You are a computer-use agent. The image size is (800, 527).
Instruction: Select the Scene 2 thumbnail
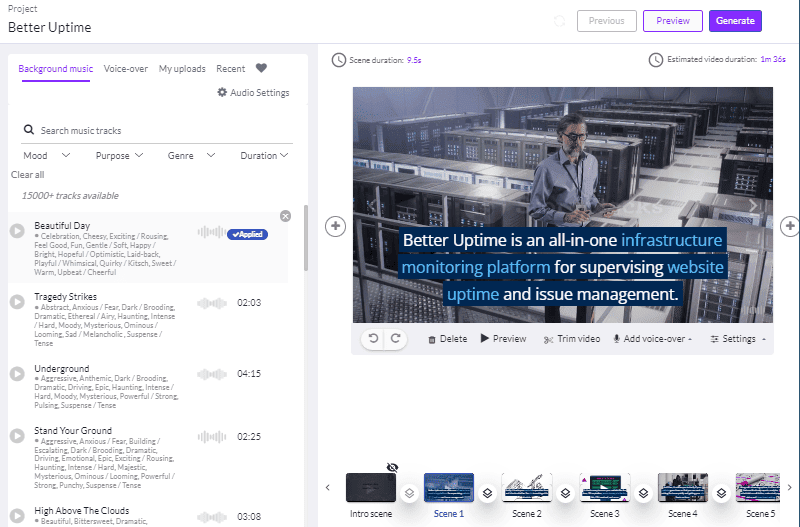[x=527, y=487]
